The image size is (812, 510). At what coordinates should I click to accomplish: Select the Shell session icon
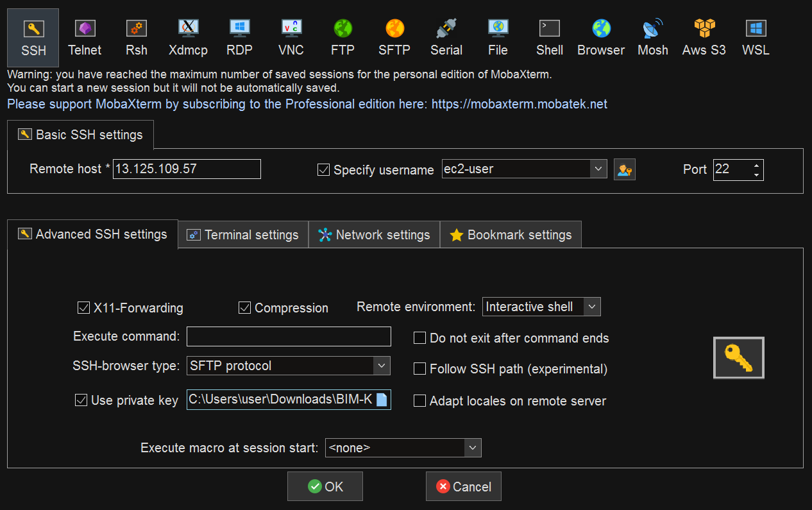(x=550, y=38)
